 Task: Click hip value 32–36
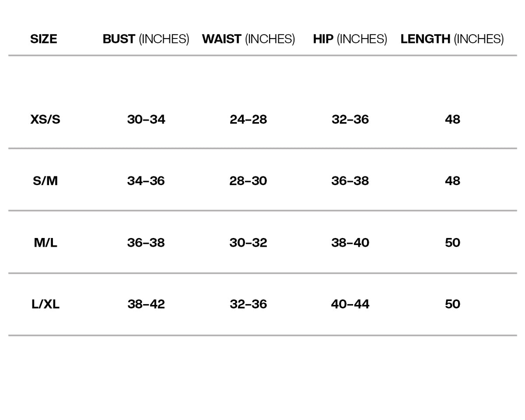350,119
